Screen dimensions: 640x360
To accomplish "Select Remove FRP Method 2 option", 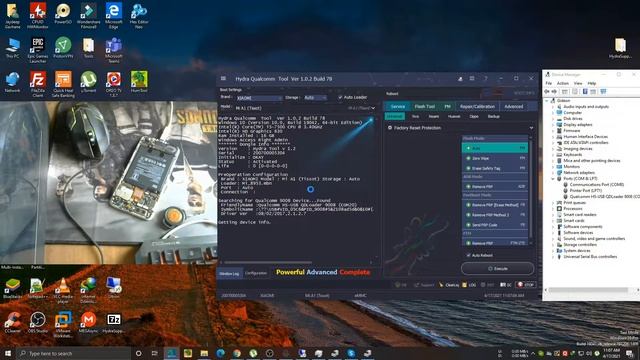I will (495, 215).
